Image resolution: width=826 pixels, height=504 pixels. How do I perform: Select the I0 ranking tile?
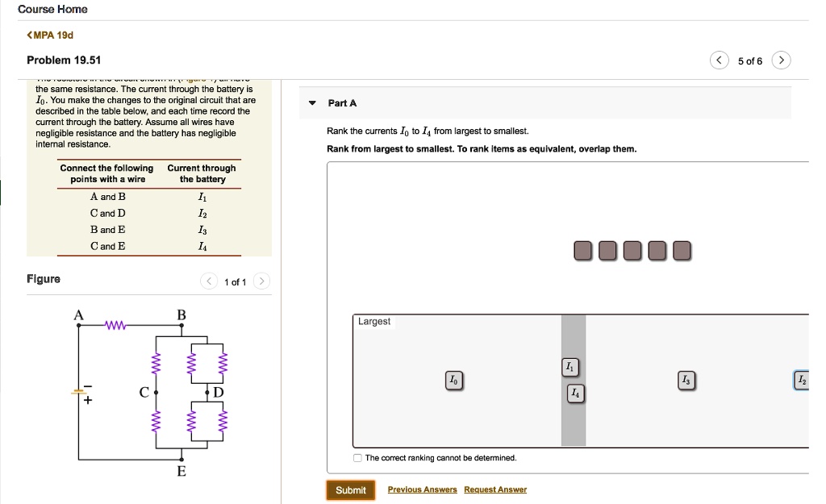454,379
